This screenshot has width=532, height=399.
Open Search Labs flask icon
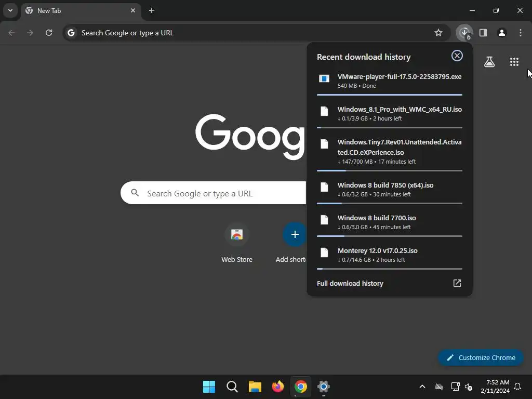coord(489,62)
